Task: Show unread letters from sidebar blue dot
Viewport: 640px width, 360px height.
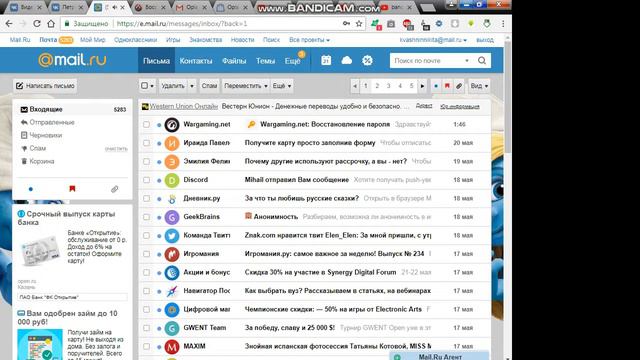Action: (x=31, y=189)
